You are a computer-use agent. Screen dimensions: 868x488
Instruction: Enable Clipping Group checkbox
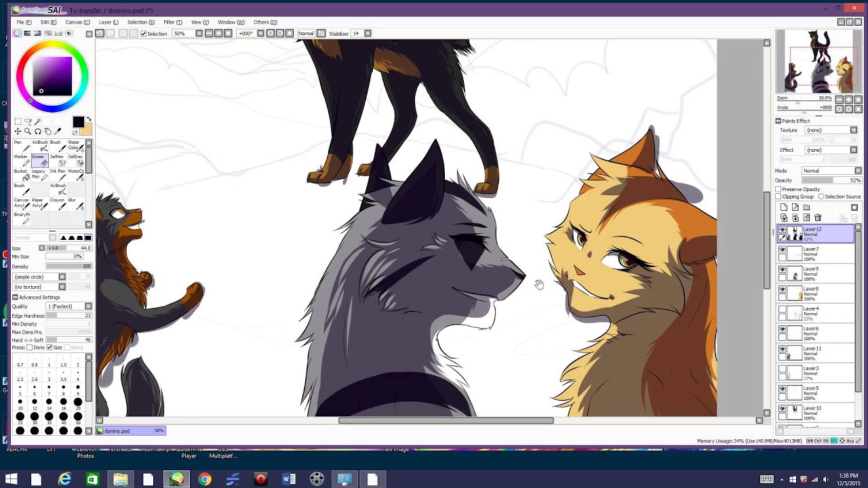[778, 197]
